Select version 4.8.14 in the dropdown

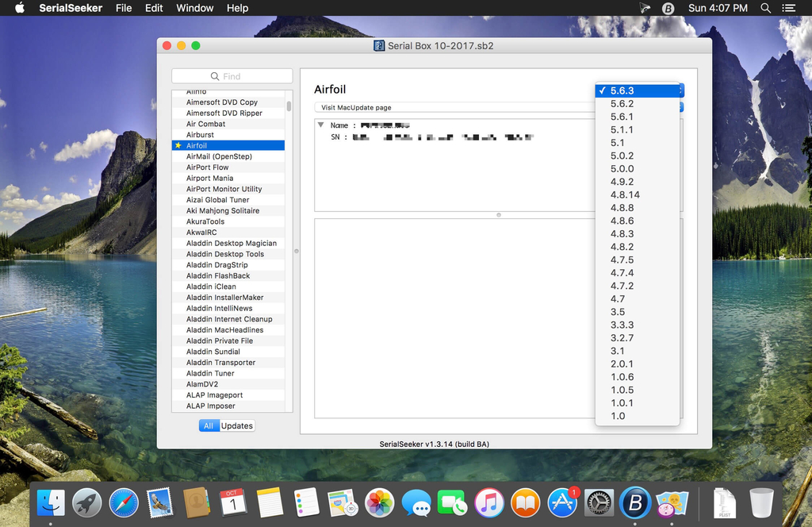(x=625, y=194)
